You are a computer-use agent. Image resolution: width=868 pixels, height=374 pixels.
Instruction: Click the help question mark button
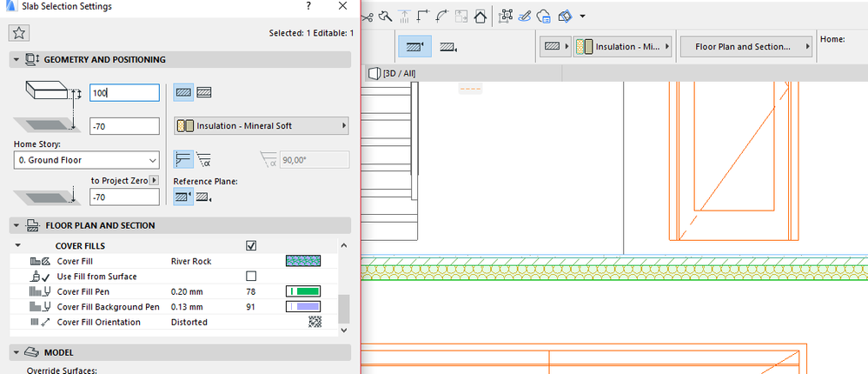point(308,7)
